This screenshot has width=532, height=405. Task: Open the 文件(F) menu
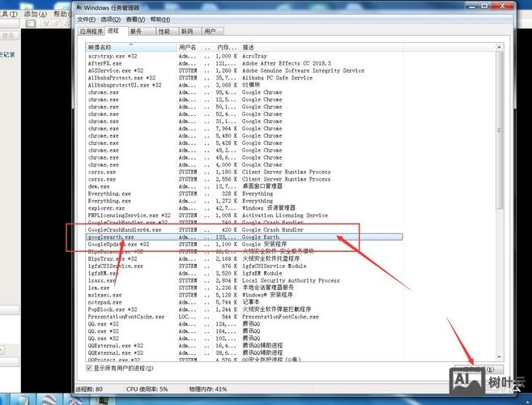(x=87, y=19)
